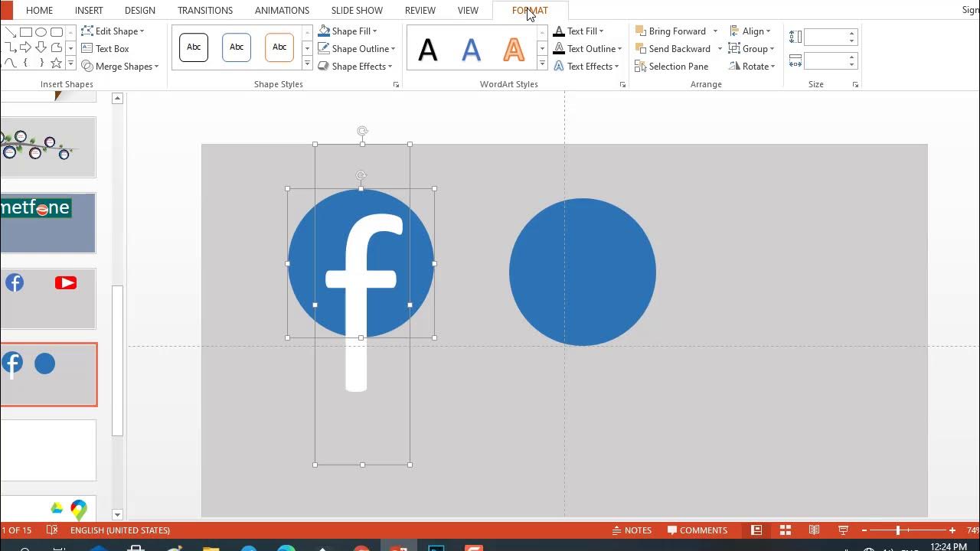The height and width of the screenshot is (551, 980).
Task: Toggle the NOTES pane
Action: (632, 530)
